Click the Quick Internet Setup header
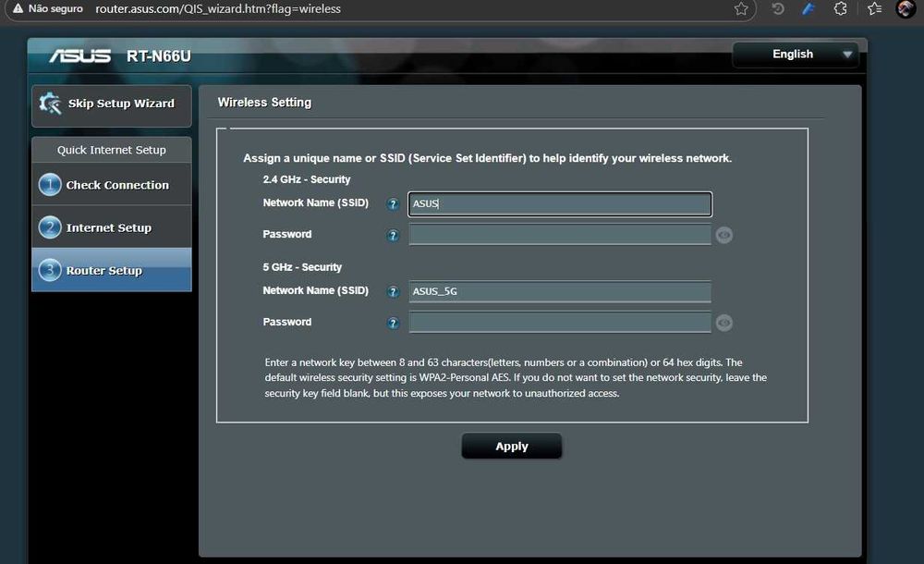Viewport: 924px width, 564px height. tap(112, 150)
